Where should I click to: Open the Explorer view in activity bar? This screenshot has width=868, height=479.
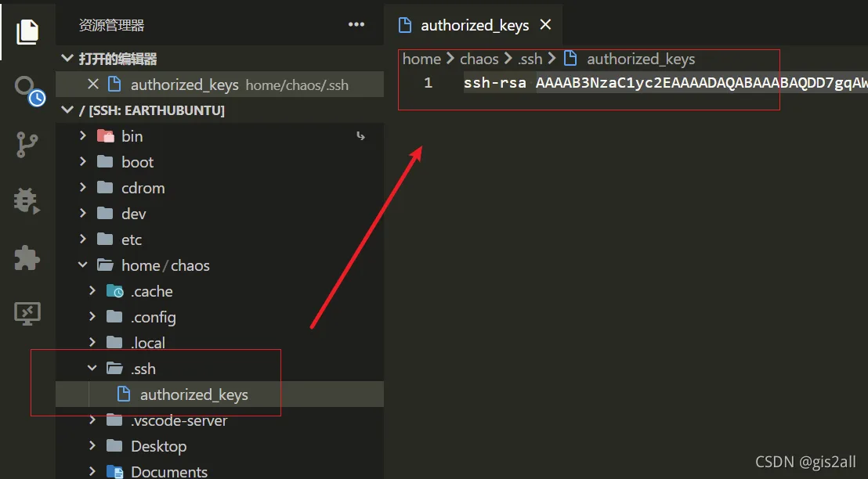(27, 31)
